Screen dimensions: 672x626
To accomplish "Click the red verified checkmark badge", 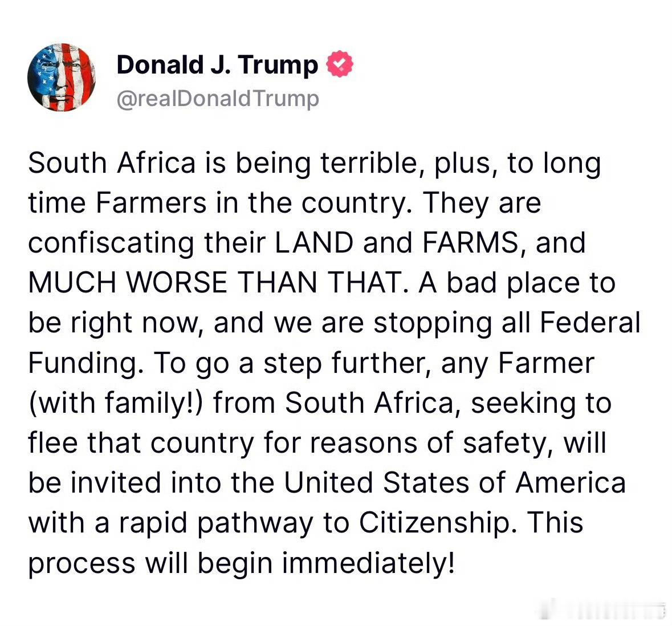I will click(x=340, y=64).
